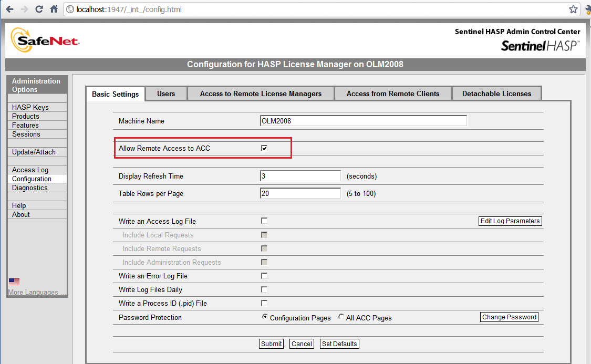
Task: Enable Write an Access Log File
Action: point(264,221)
